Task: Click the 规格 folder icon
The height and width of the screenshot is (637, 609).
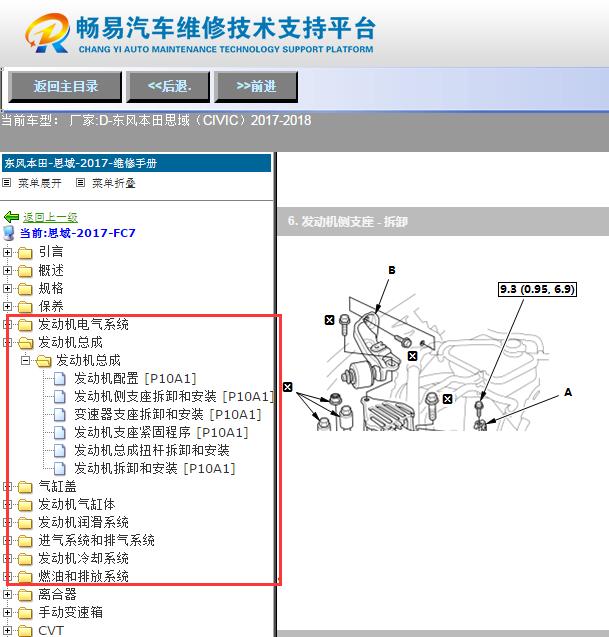Action: tap(25, 289)
